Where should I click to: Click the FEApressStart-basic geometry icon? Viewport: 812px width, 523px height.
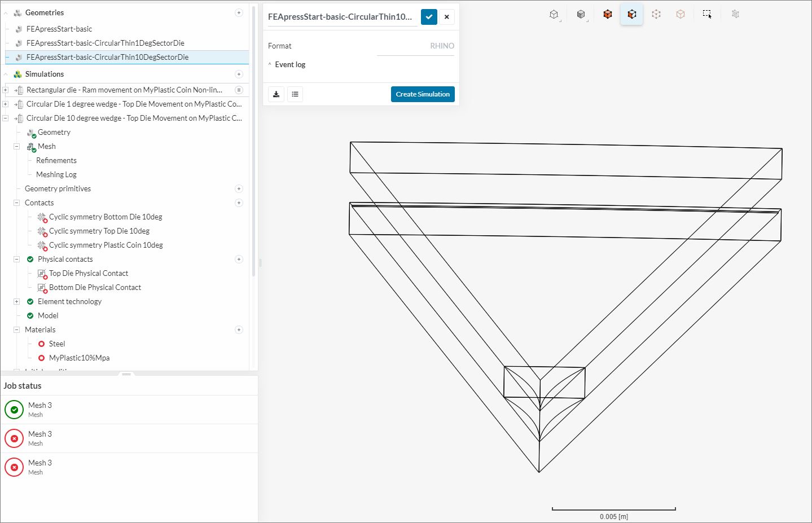[x=19, y=29]
